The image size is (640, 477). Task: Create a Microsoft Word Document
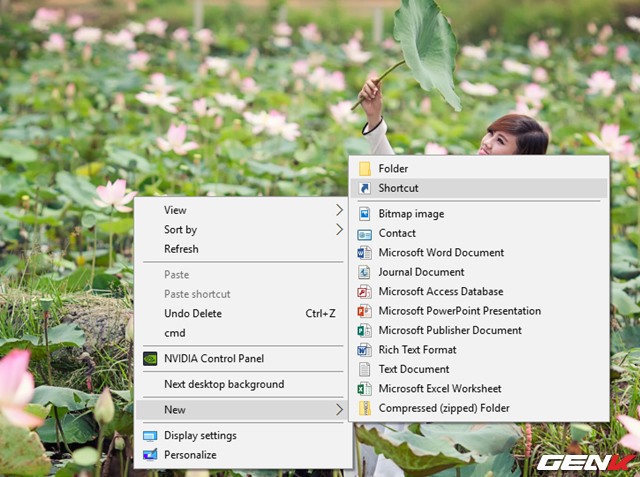479,253
